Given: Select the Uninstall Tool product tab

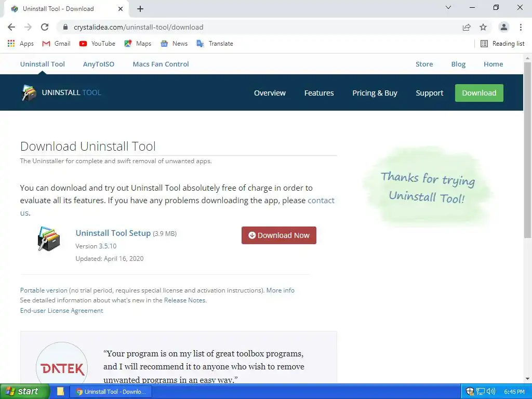Looking at the screenshot, I should 43,64.
